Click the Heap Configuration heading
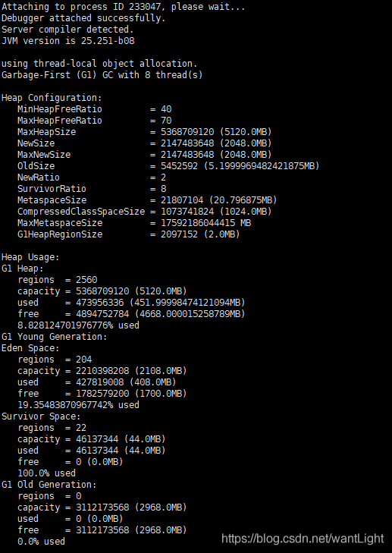The height and width of the screenshot is (553, 392). [52, 98]
